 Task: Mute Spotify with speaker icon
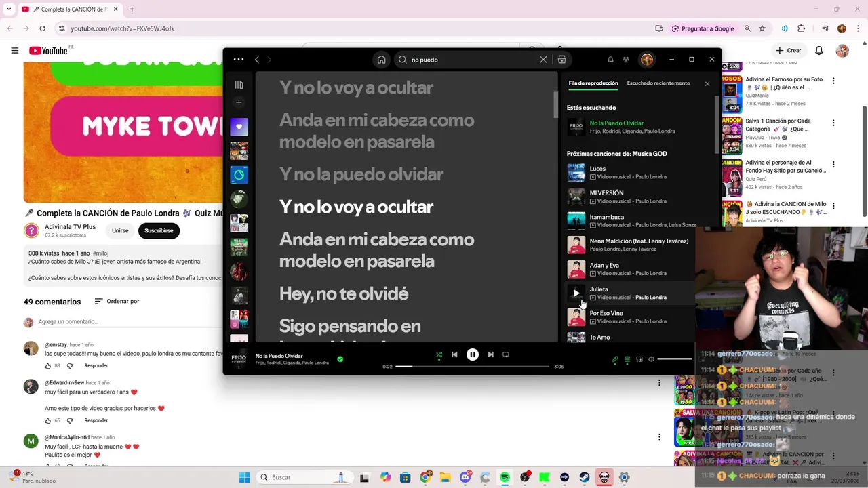pyautogui.click(x=651, y=359)
